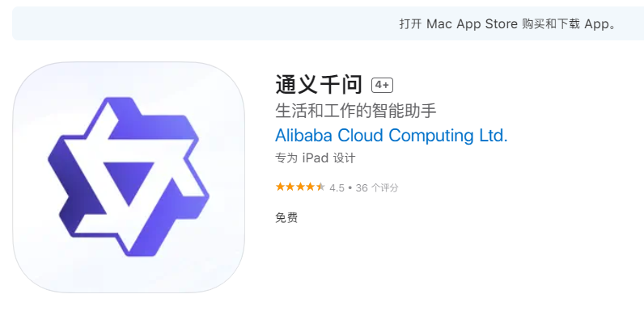644x311 pixels.
Task: Click the 4+ age rating badge
Action: coord(383,86)
